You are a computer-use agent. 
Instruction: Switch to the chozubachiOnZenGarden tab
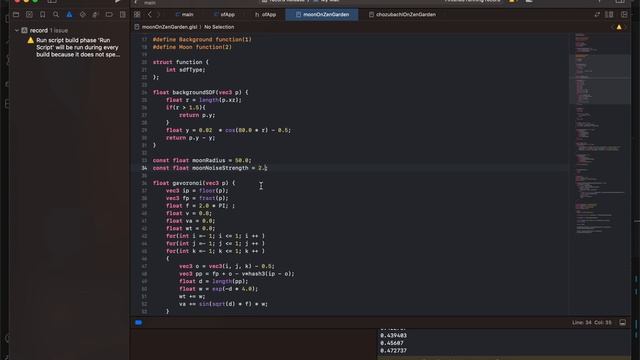coord(402,15)
